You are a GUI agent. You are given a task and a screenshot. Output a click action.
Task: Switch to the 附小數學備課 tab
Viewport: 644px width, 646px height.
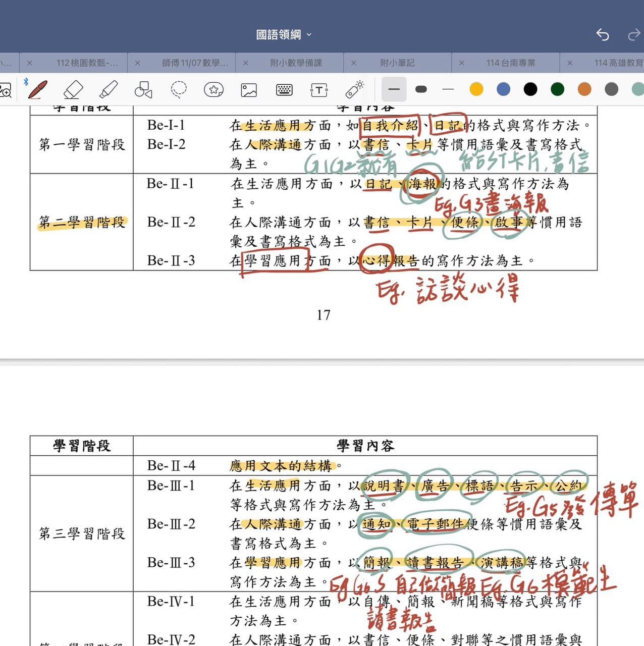point(296,63)
